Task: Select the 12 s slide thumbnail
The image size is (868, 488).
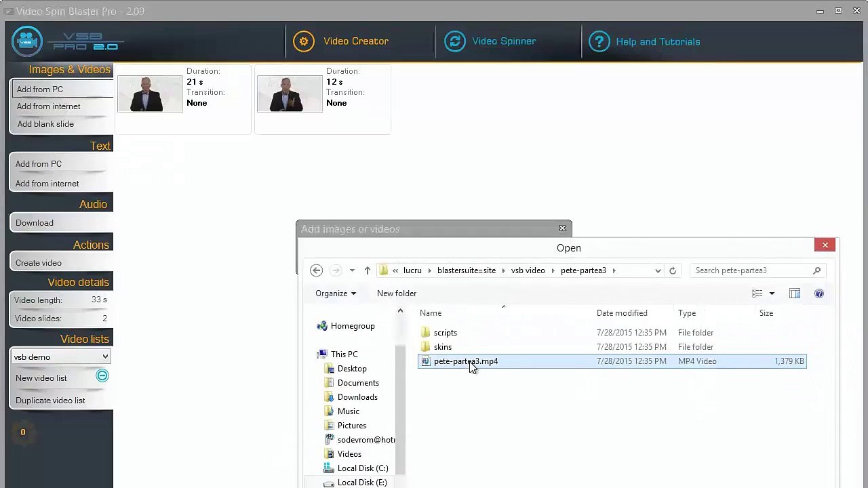Action: tap(290, 94)
